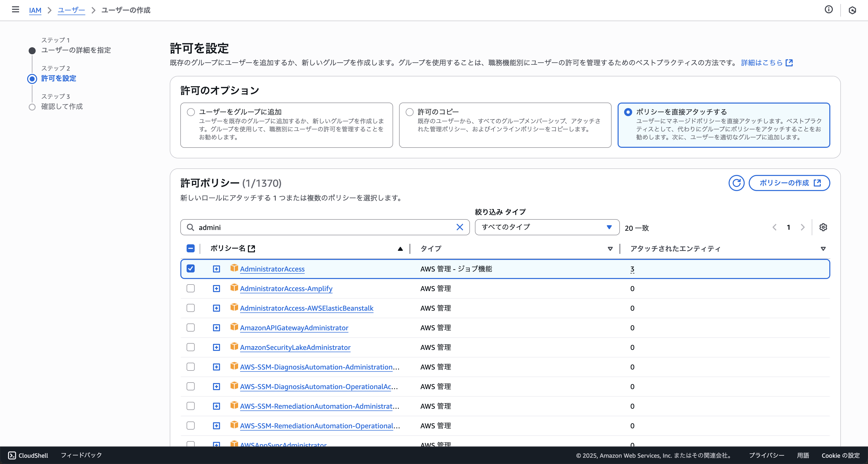
Task: Open the AdministratorAccess-AWSElasticBeanstalk policy link
Action: coord(306,308)
